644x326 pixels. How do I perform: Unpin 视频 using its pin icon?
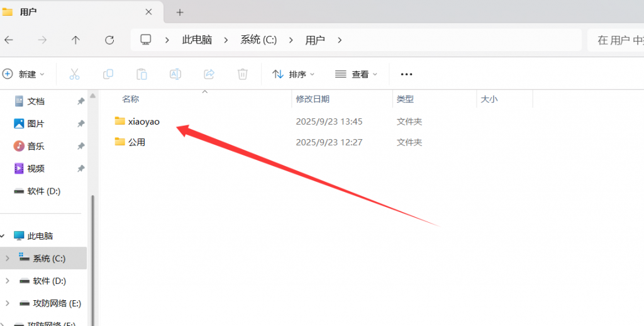pyautogui.click(x=81, y=169)
